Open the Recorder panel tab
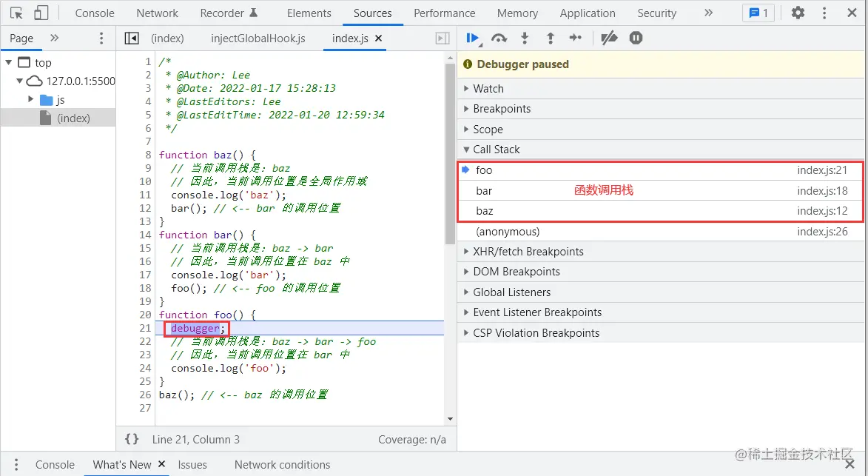The height and width of the screenshot is (476, 868). 229,13
